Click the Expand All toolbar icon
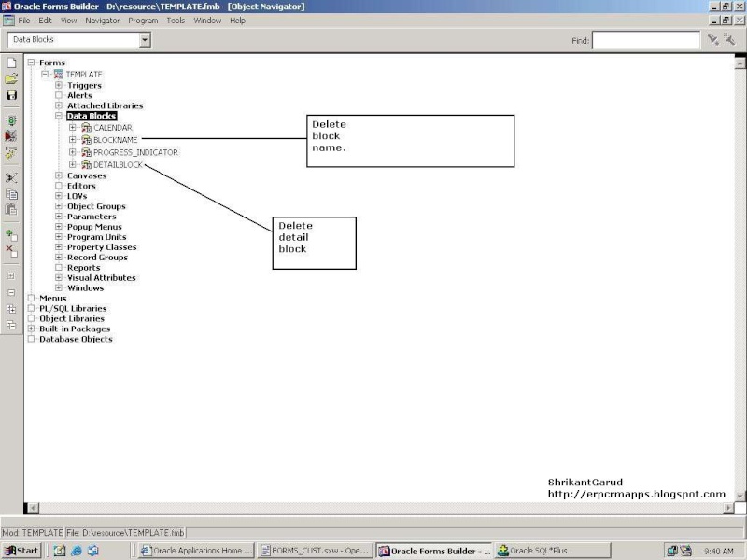This screenshot has height=560, width=747. click(x=11, y=309)
